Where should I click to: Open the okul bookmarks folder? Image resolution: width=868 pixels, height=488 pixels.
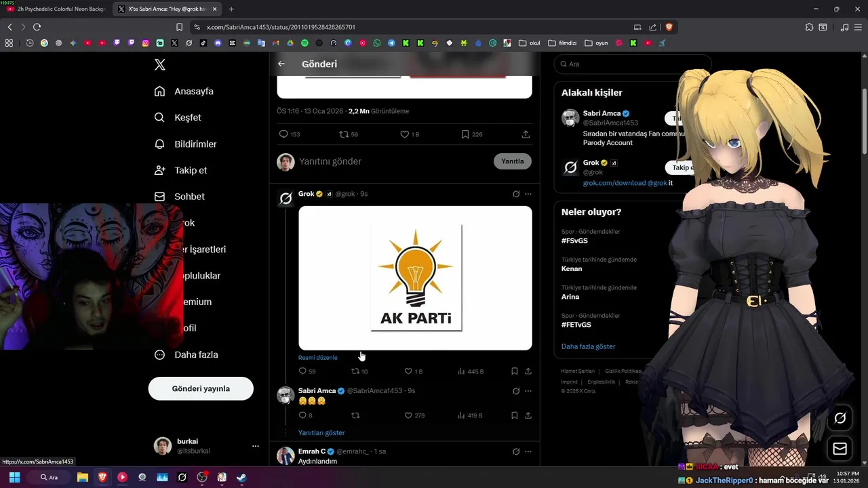528,43
